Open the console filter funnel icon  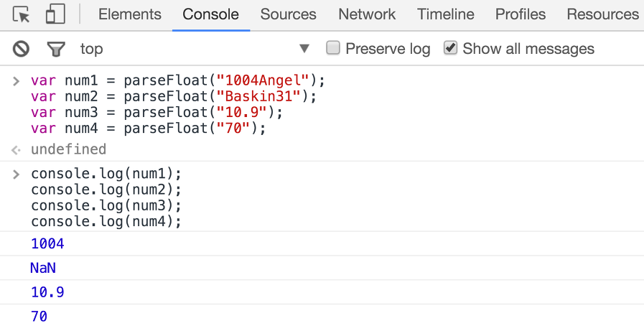55,49
